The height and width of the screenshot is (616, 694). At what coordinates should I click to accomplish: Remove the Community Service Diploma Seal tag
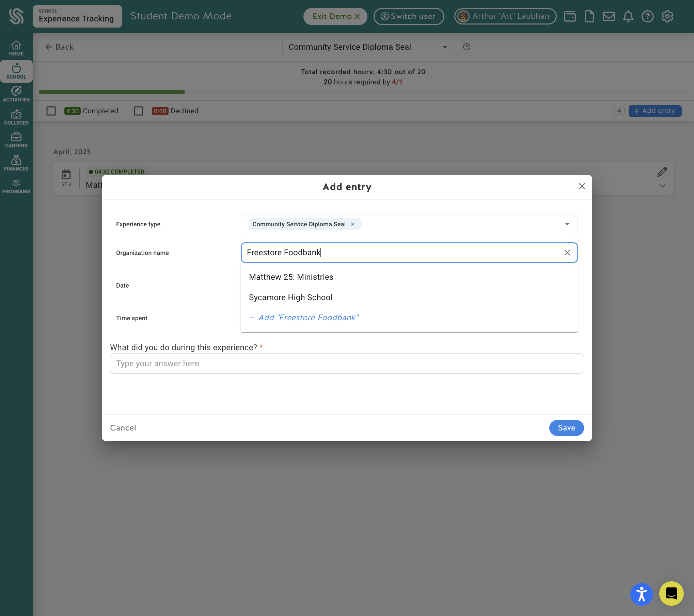(x=352, y=224)
